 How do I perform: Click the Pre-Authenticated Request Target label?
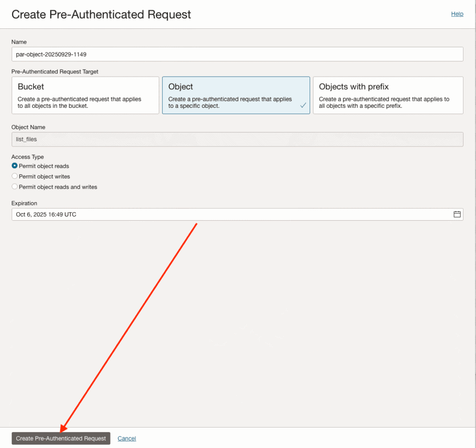(x=55, y=72)
